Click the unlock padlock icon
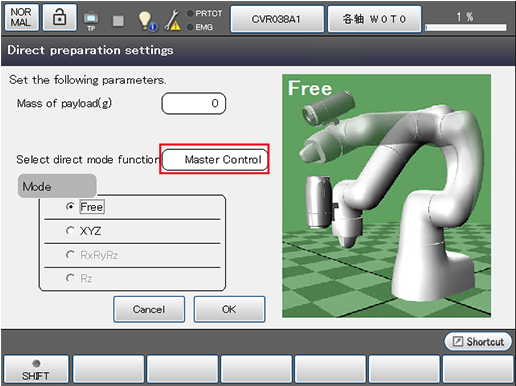Screen dimensions: 516x386 pyautogui.click(x=60, y=17)
